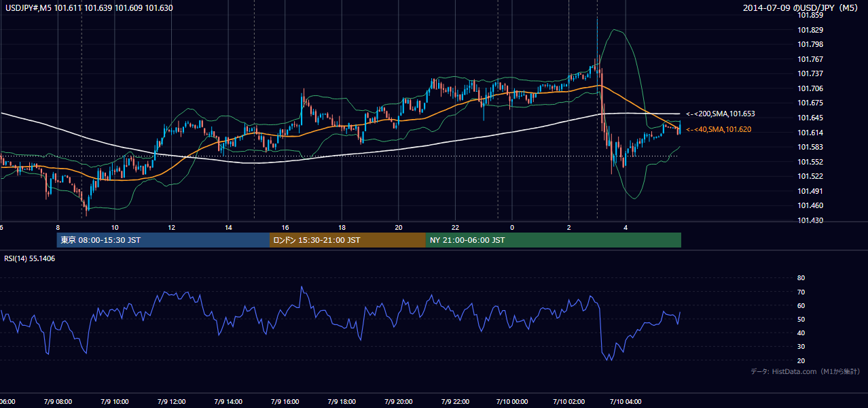Click the 7/9 20:00 time label
Image resolution: width=868 pixels, height=408 pixels.
[398, 401]
